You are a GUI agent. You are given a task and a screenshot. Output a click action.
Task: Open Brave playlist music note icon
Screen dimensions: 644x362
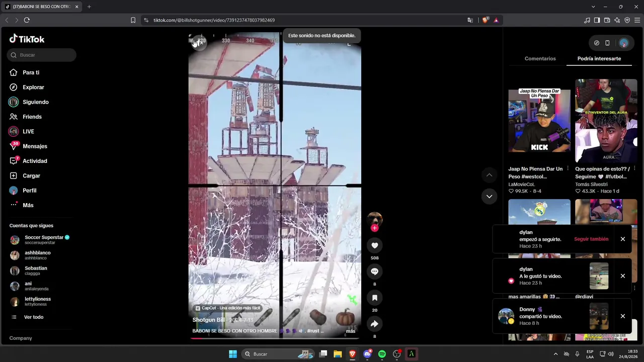587,20
